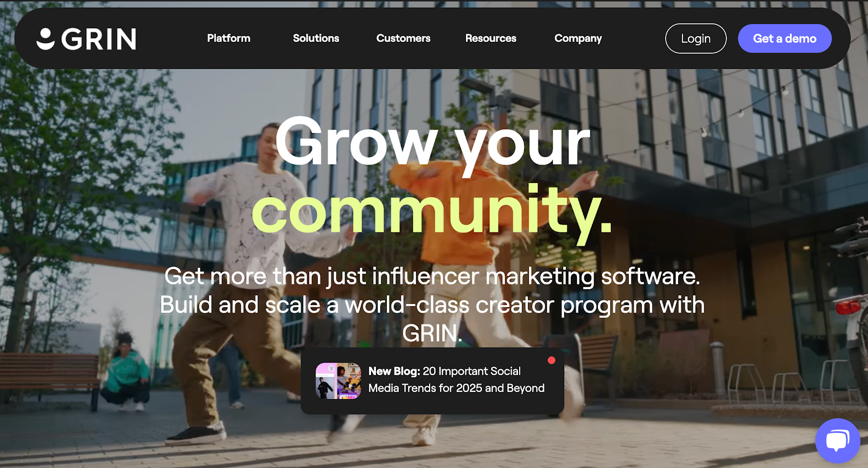Expand the Solutions menu
This screenshot has height=468, width=868.
pos(316,38)
